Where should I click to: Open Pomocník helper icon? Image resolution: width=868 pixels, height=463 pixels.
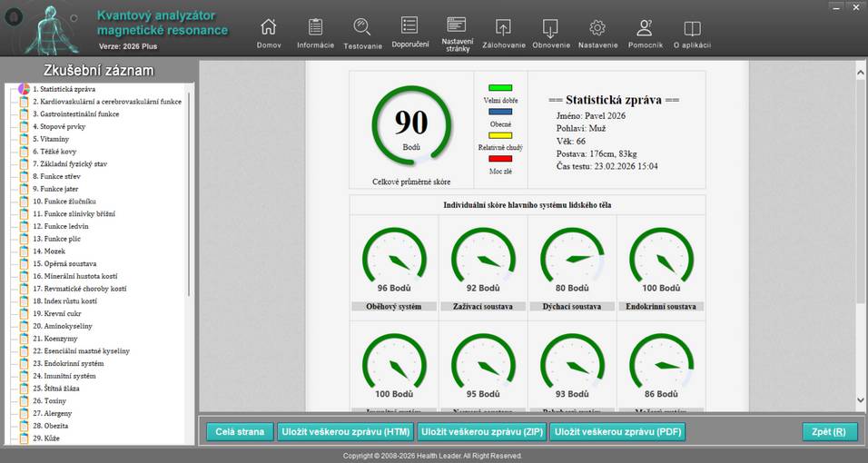(x=645, y=27)
